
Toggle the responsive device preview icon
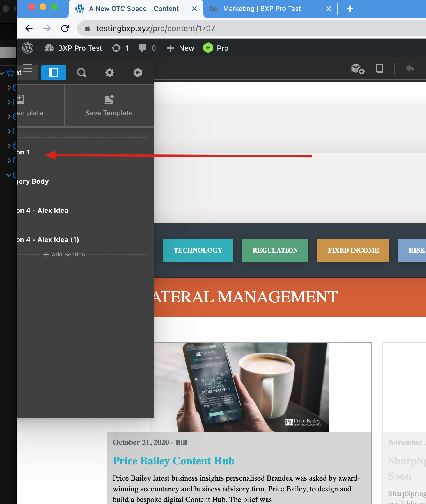pyautogui.click(x=379, y=68)
